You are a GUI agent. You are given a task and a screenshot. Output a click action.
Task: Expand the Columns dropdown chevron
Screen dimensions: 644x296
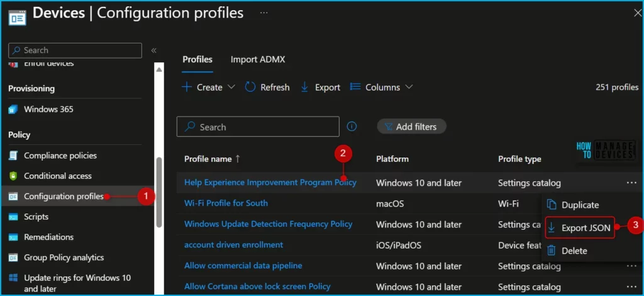click(x=409, y=87)
